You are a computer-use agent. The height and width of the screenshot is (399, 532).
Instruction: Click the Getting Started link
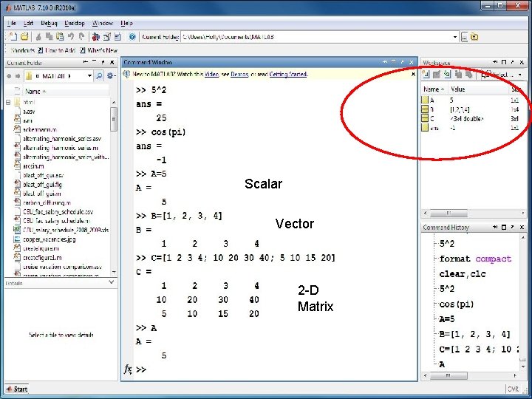coord(288,74)
